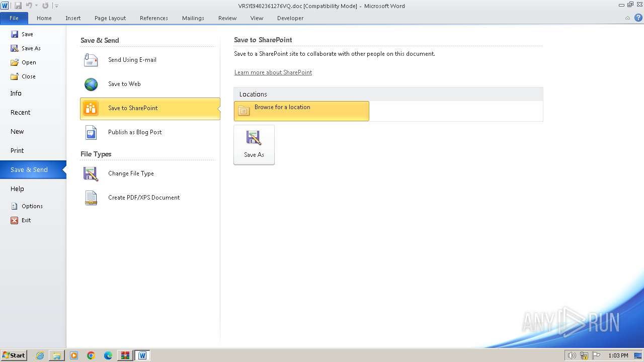Click Show Desktop button at taskbar end
Viewport: 644px width, 362px height.
(x=638, y=355)
